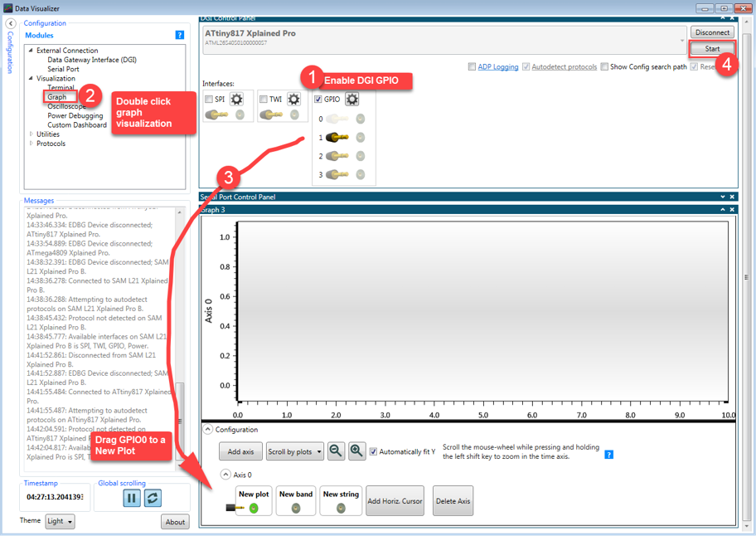The image size is (756, 536).
Task: Enable the SPI interface checkbox
Action: pos(209,100)
